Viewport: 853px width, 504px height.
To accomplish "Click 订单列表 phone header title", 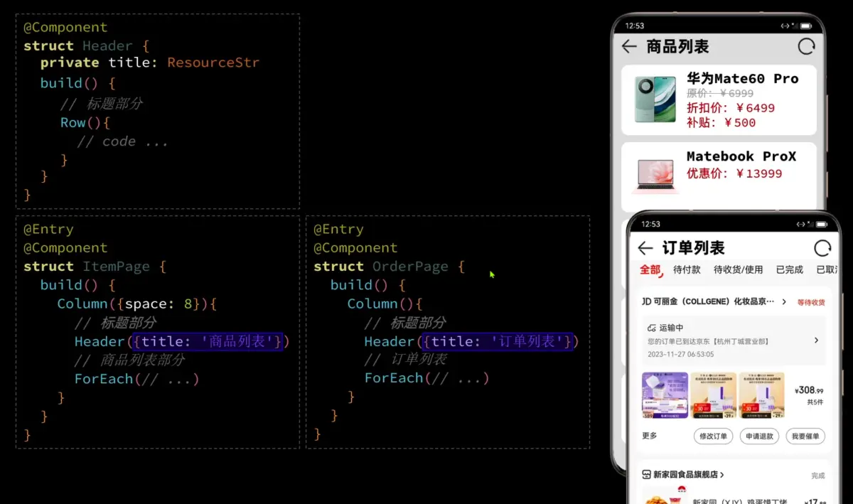I will coord(693,248).
